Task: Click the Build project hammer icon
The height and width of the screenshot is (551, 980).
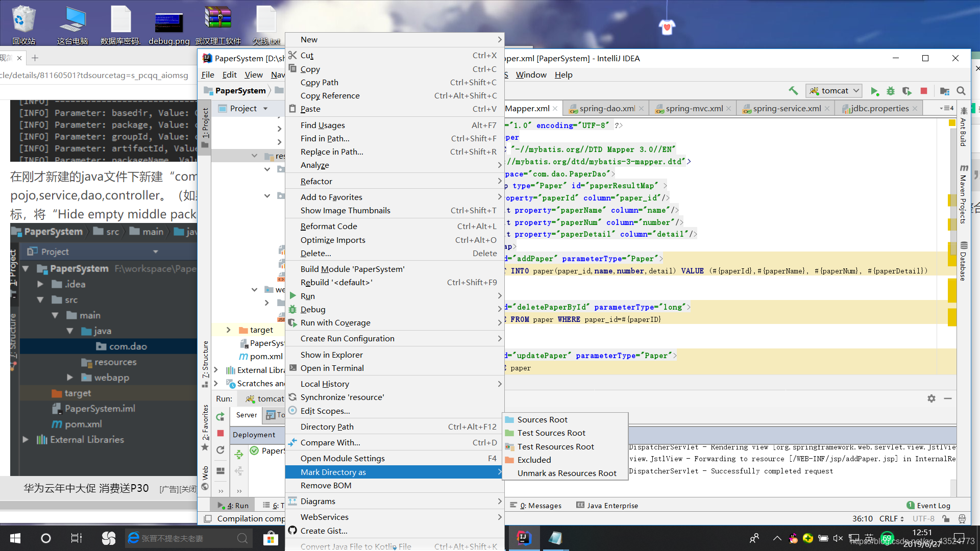Action: [793, 91]
